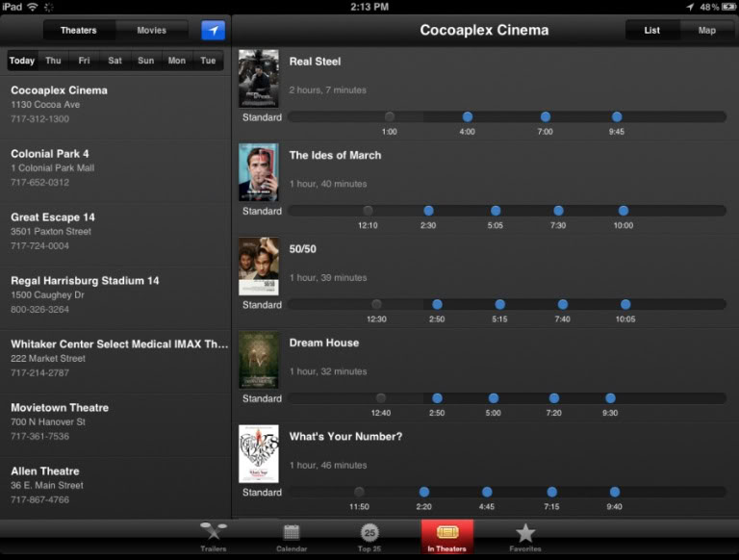Tap Great Escape 14 phone 717-724-0004
This screenshot has width=739, height=560.
coord(40,246)
